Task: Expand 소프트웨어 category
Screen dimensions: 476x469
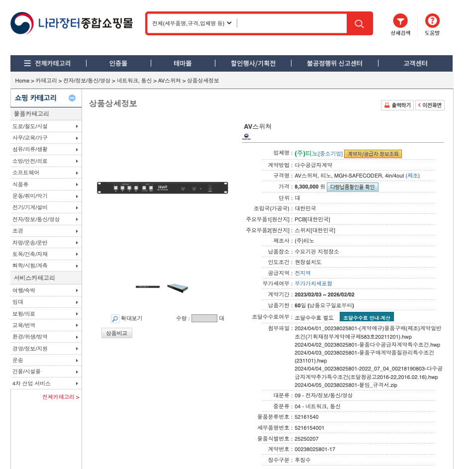Action: (x=46, y=173)
